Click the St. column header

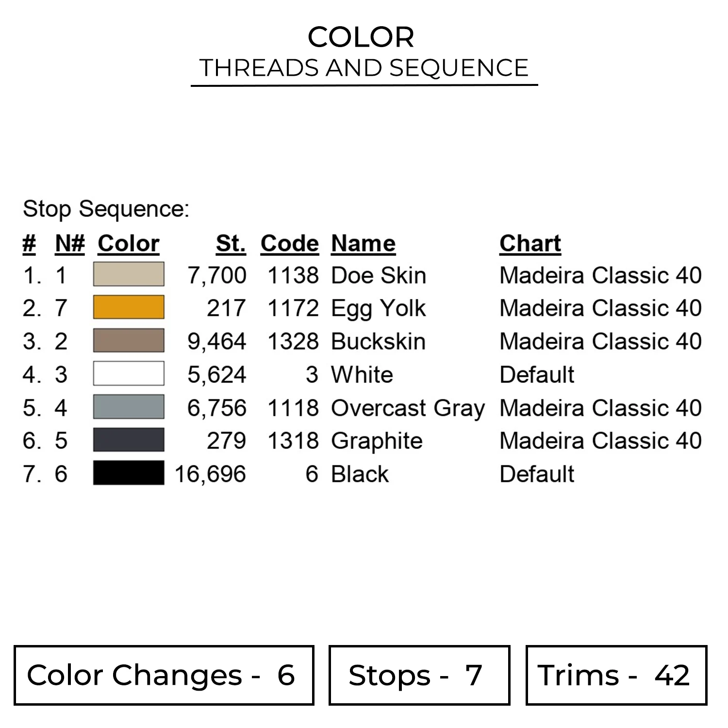coord(231,244)
